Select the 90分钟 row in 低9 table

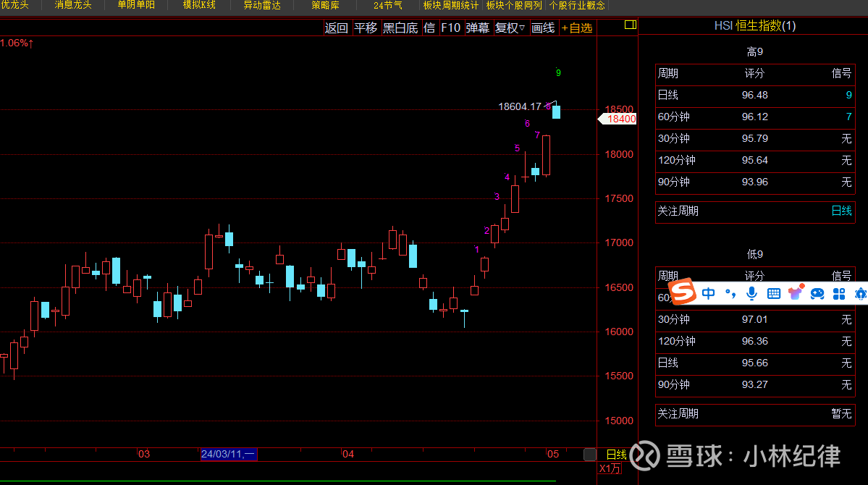(754, 385)
